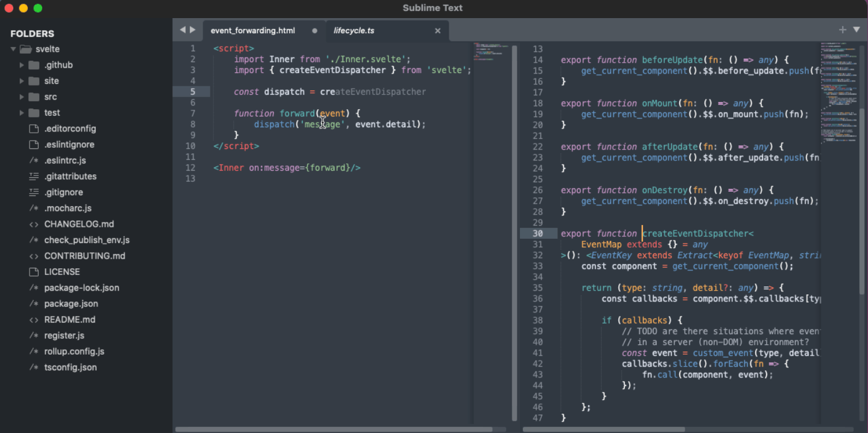
Task: Click the forward navigation arrow in tab bar
Action: 193,30
